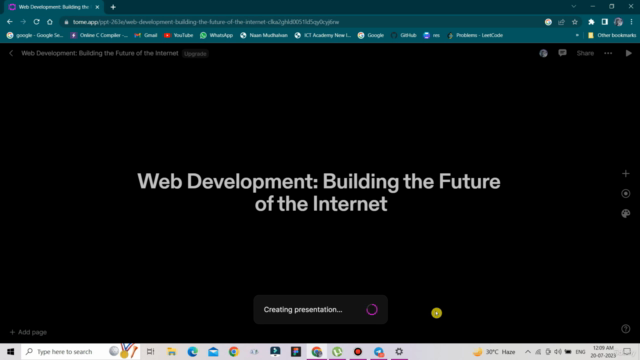The height and width of the screenshot is (360, 640).
Task: Select the Web Development browser tab
Action: (x=53, y=7)
